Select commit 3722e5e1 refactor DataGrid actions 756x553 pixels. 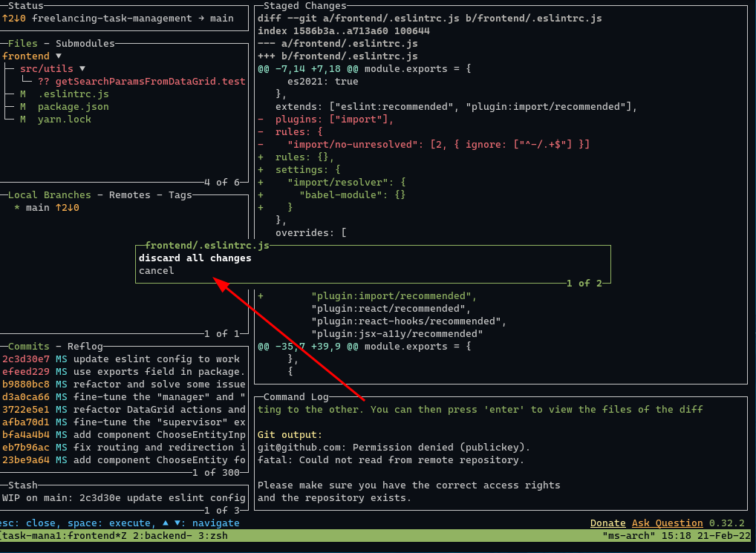click(123, 410)
